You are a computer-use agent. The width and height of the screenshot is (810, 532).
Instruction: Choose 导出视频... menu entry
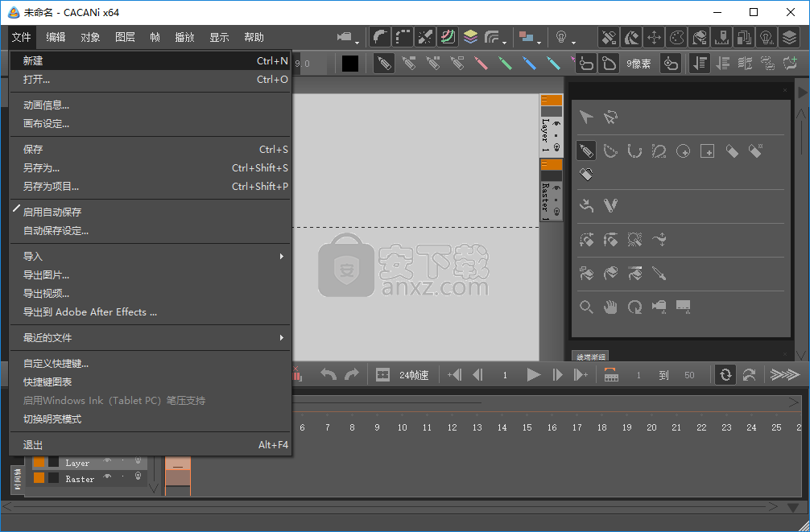(151, 294)
